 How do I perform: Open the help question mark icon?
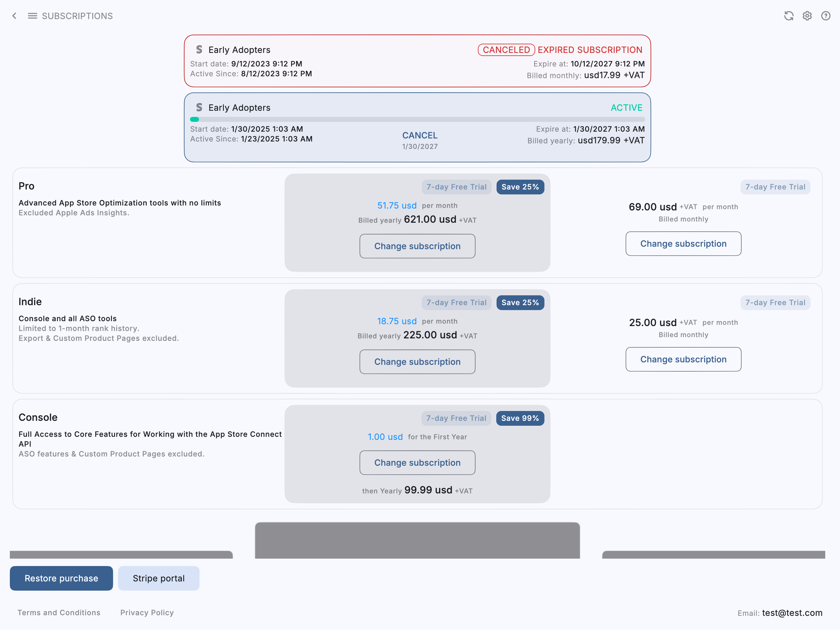pyautogui.click(x=825, y=16)
